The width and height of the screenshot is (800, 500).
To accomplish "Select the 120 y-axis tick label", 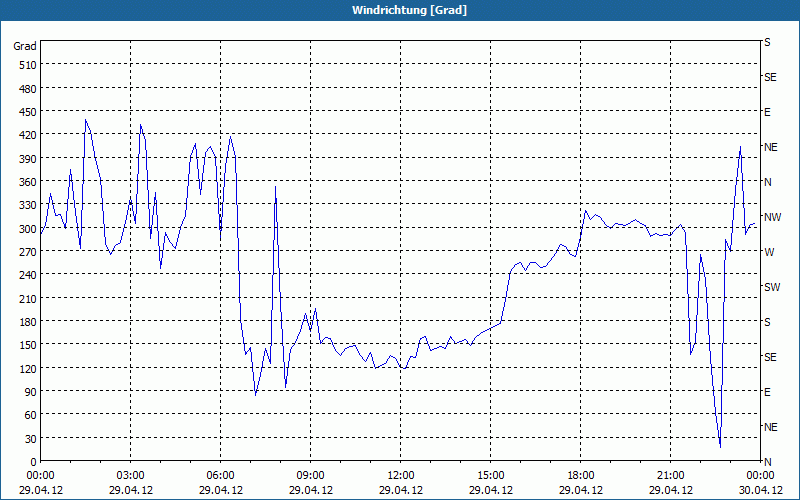I will (x=28, y=368).
